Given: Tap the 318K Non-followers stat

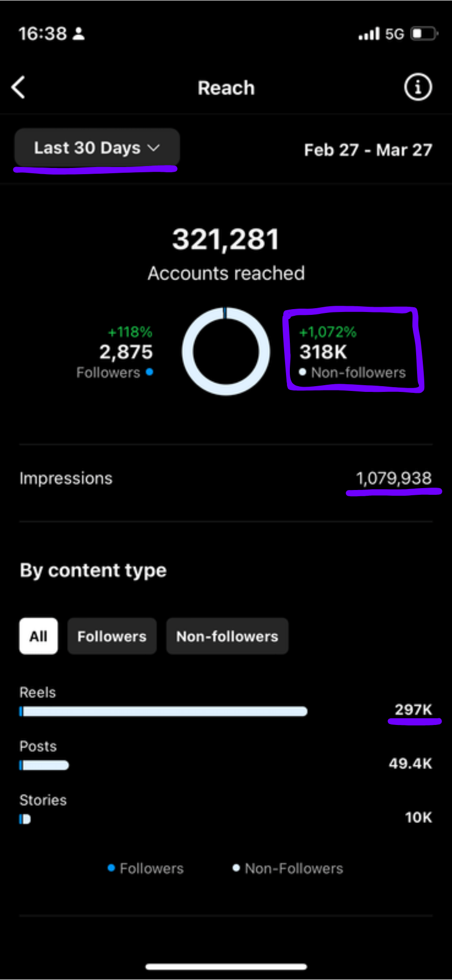Looking at the screenshot, I should point(353,352).
